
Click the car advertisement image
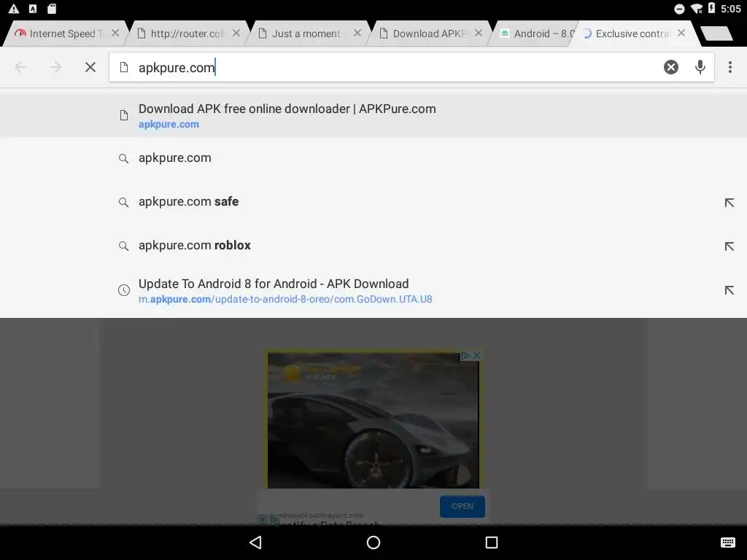[x=373, y=420]
